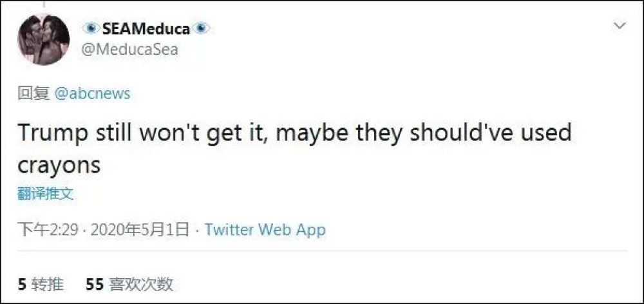Click the 回复 reply label

33,93
